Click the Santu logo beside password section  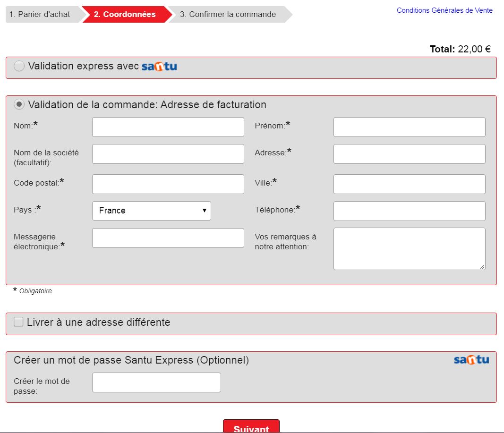tap(471, 360)
